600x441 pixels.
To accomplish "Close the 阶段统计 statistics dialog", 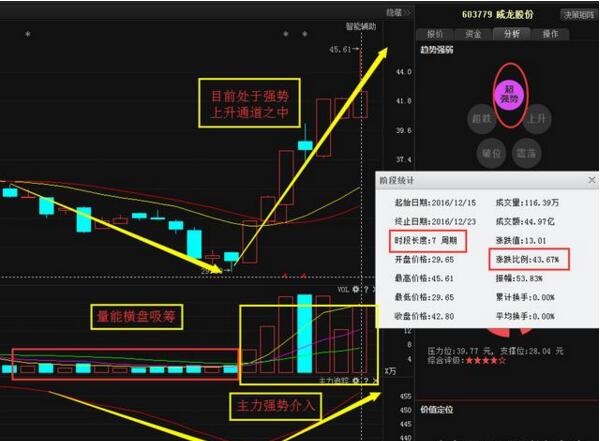I will click(592, 180).
